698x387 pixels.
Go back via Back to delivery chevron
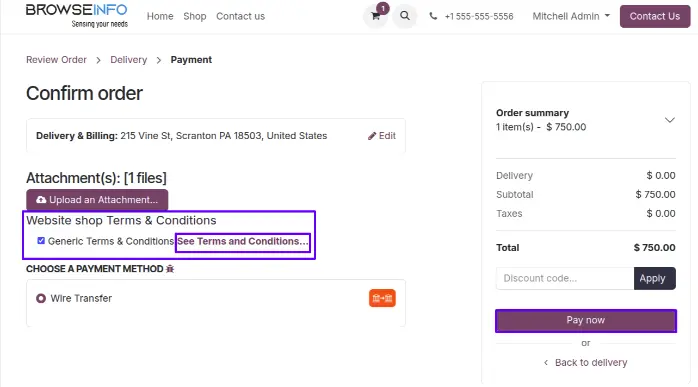tap(546, 363)
